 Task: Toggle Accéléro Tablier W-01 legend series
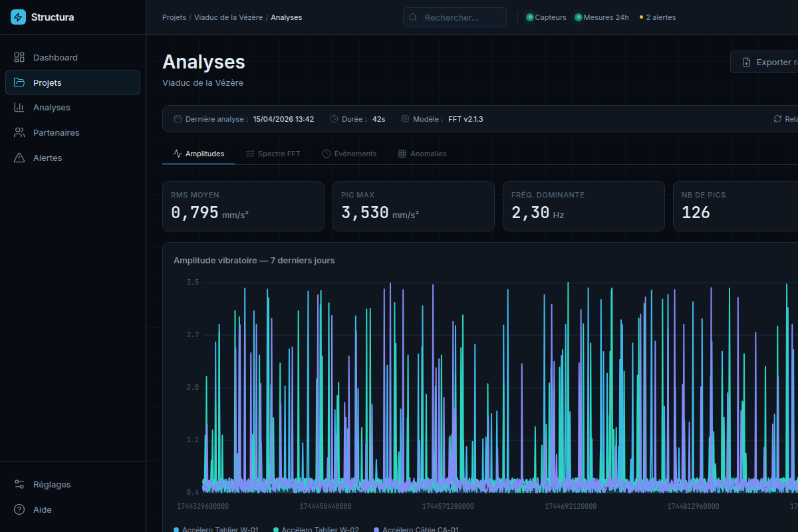pyautogui.click(x=216, y=529)
